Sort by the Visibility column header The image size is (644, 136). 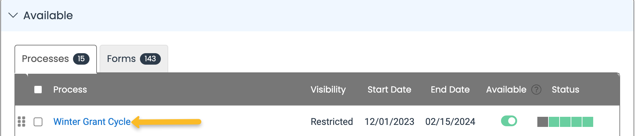tap(328, 90)
